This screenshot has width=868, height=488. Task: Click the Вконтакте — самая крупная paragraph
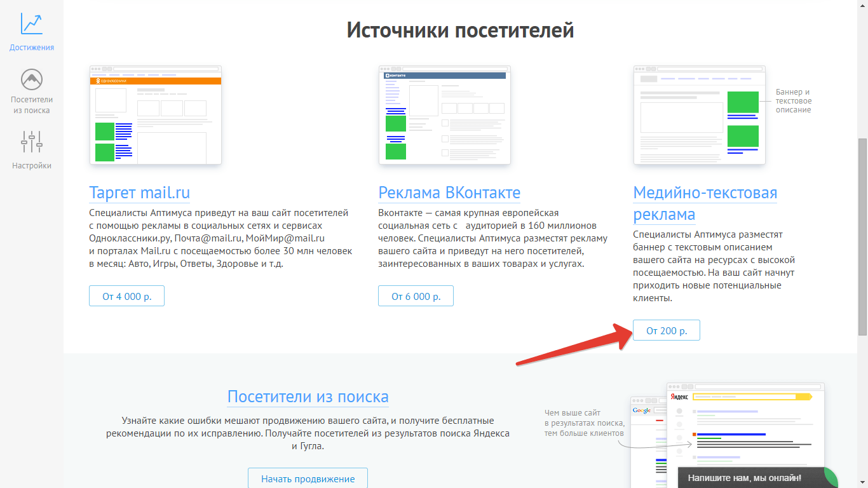coord(493,238)
